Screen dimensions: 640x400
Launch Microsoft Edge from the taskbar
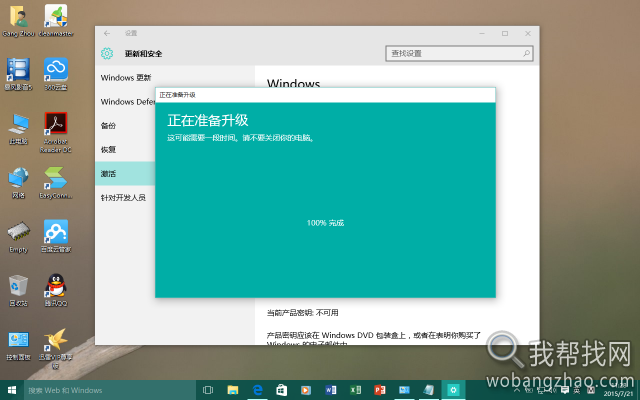pos(257,390)
